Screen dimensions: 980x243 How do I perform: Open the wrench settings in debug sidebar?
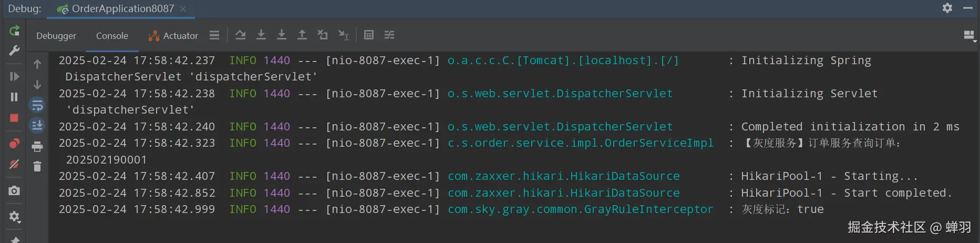click(15, 50)
